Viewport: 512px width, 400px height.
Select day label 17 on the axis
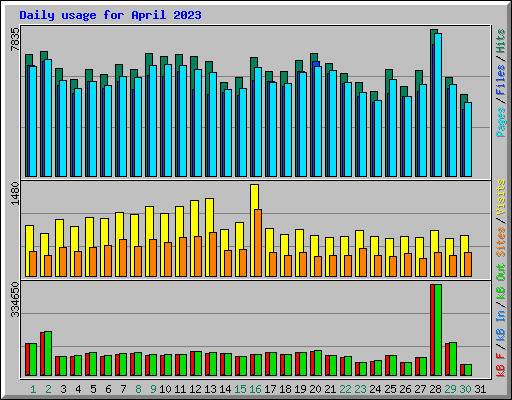click(270, 389)
